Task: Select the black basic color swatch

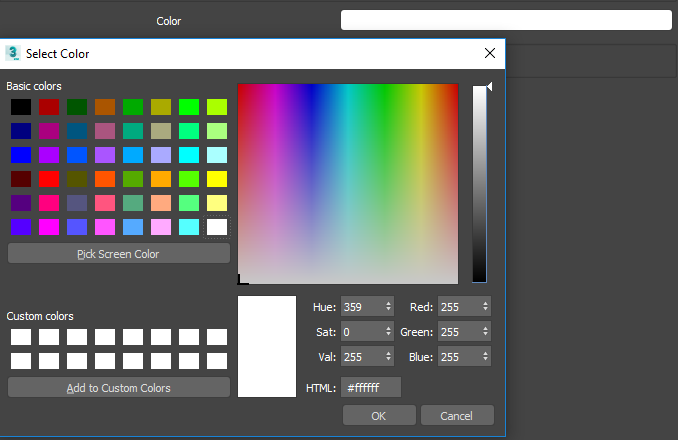Action: pos(21,107)
